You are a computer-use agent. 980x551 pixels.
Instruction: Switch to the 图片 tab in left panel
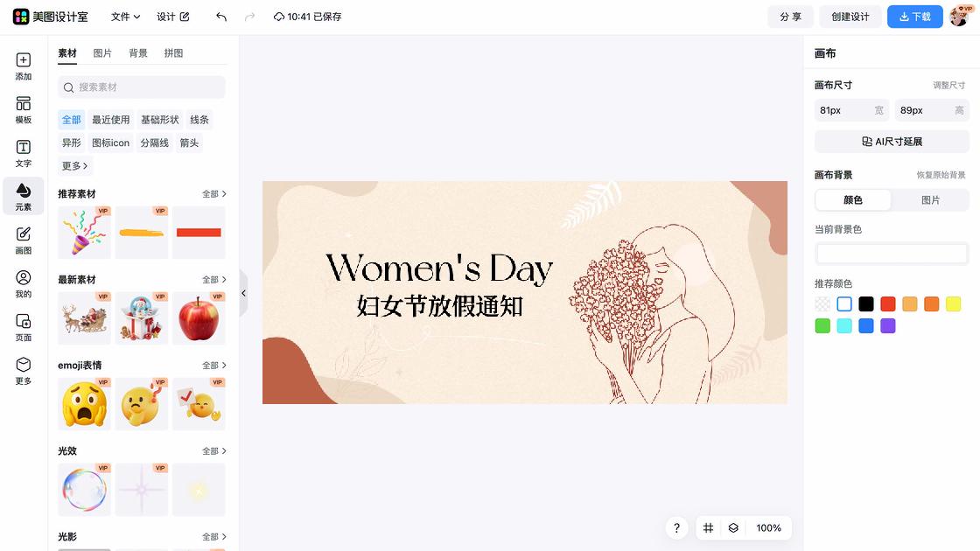pos(102,53)
